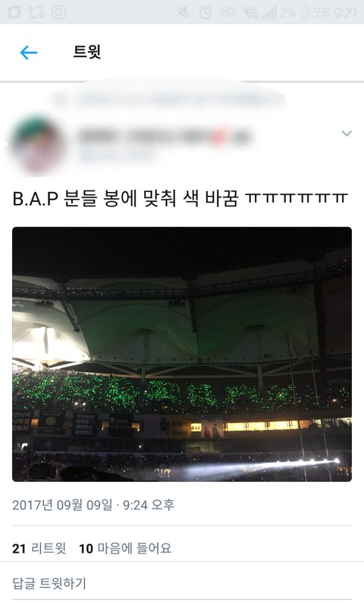The height and width of the screenshot is (605, 364).
Task: Tap the alarm clock status icon
Action: [x=206, y=12]
